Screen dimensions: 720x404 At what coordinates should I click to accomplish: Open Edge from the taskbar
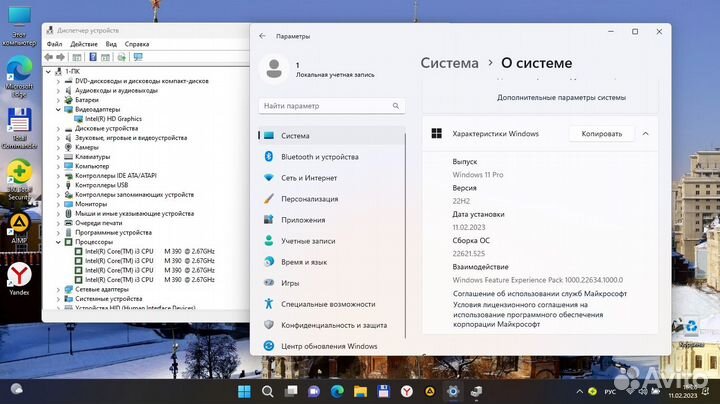pyautogui.click(x=337, y=392)
